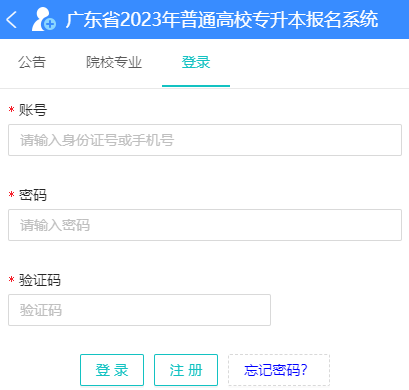The image size is (409, 390).
Task: Click the small plus badge on avatar
Action: (x=50, y=24)
